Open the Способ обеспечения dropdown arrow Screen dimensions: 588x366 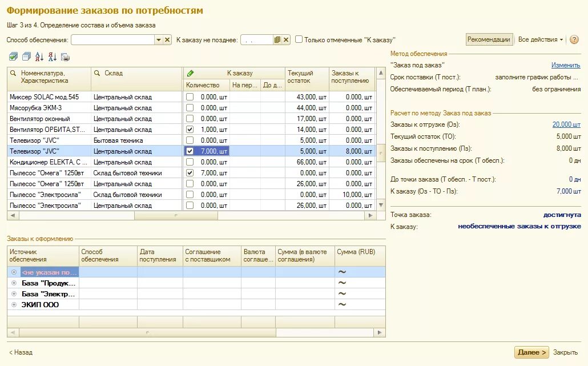tap(159, 40)
